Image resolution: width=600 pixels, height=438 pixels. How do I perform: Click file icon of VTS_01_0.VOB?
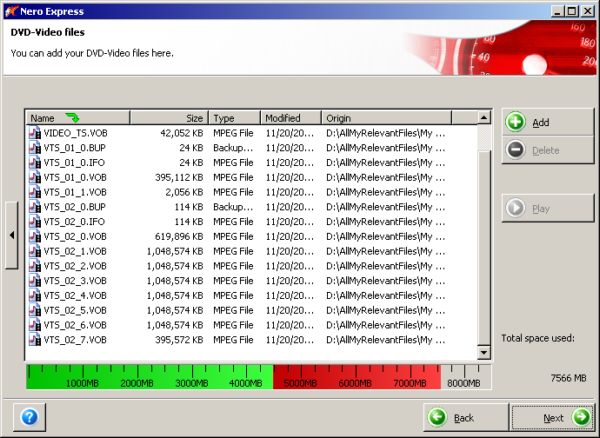tap(35, 177)
